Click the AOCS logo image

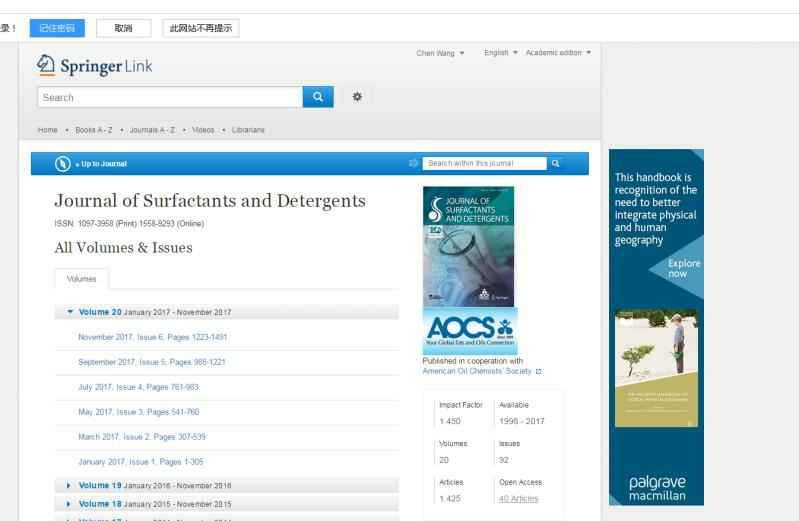pyautogui.click(x=470, y=331)
